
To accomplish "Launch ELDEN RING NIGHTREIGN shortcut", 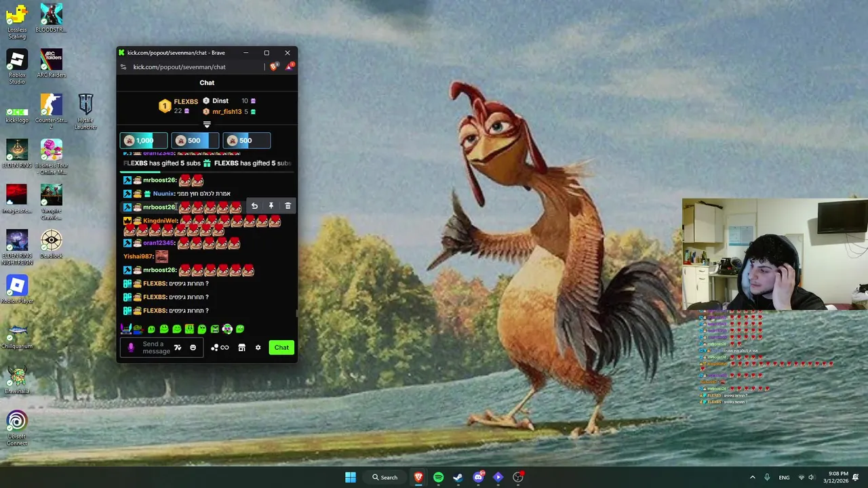I will 17,247.
